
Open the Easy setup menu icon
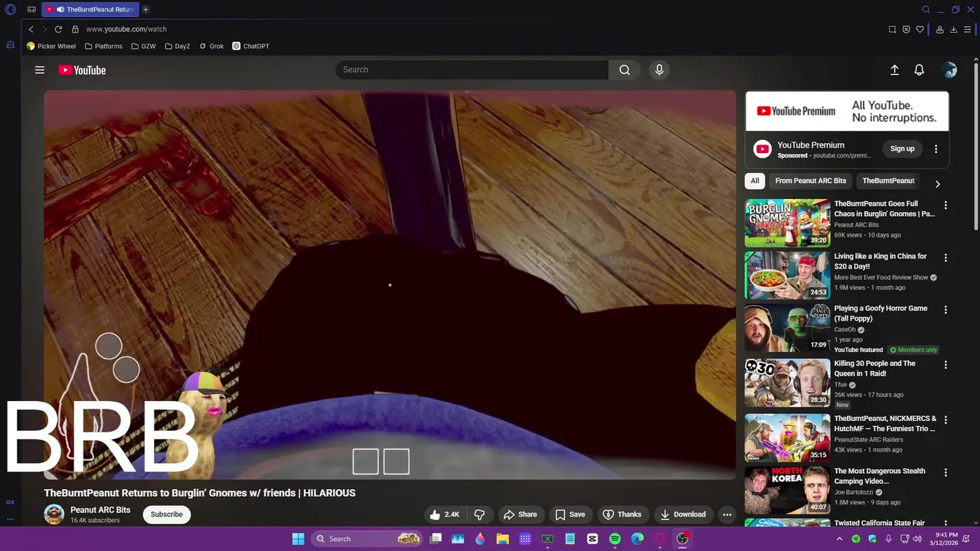coord(968,29)
